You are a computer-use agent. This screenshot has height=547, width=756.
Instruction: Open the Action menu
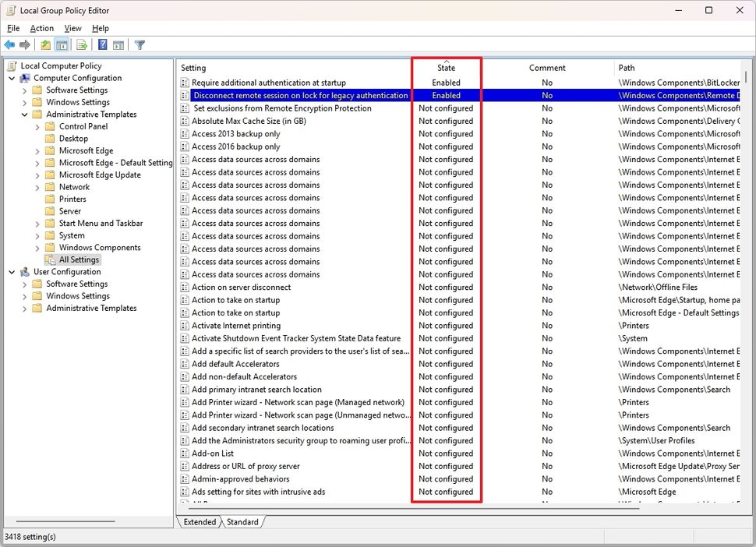click(42, 28)
